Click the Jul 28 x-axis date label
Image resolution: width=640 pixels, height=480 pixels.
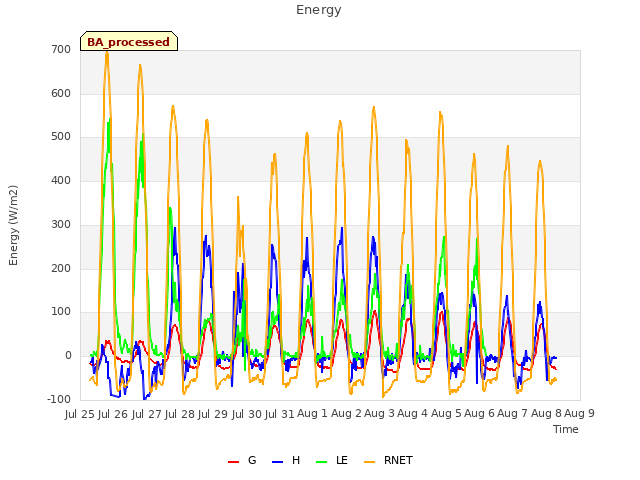click(180, 414)
